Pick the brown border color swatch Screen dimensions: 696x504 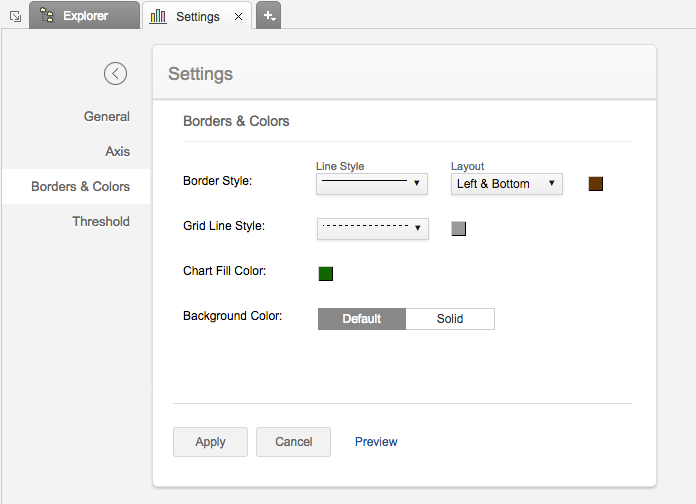pos(596,184)
